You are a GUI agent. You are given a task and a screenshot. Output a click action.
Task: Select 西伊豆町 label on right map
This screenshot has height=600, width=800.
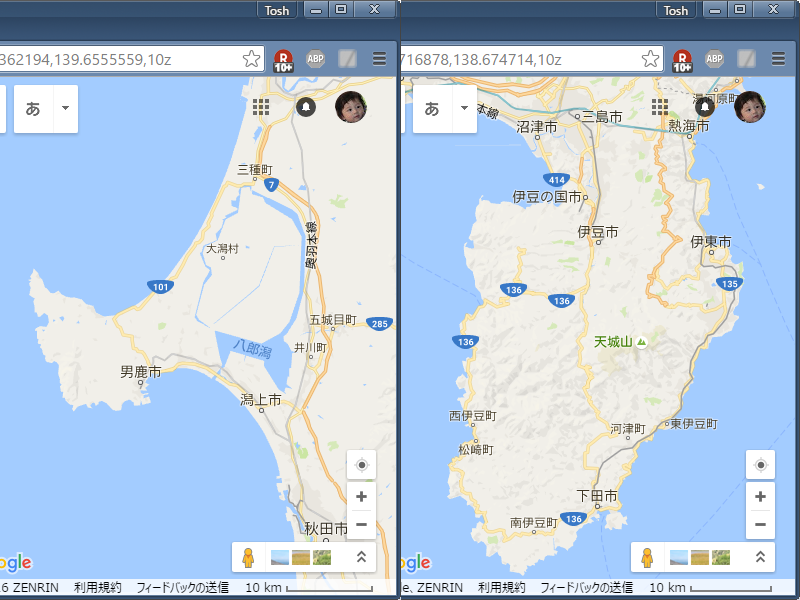tap(472, 416)
